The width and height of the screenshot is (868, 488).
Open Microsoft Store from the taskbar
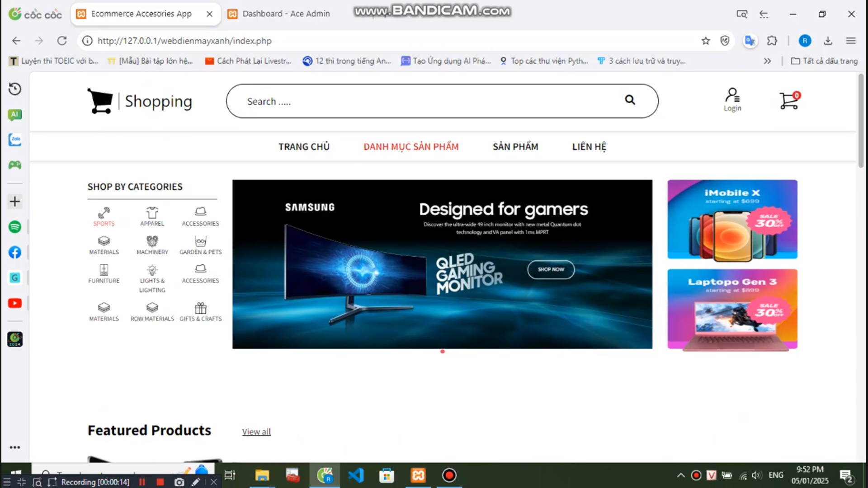click(x=387, y=475)
